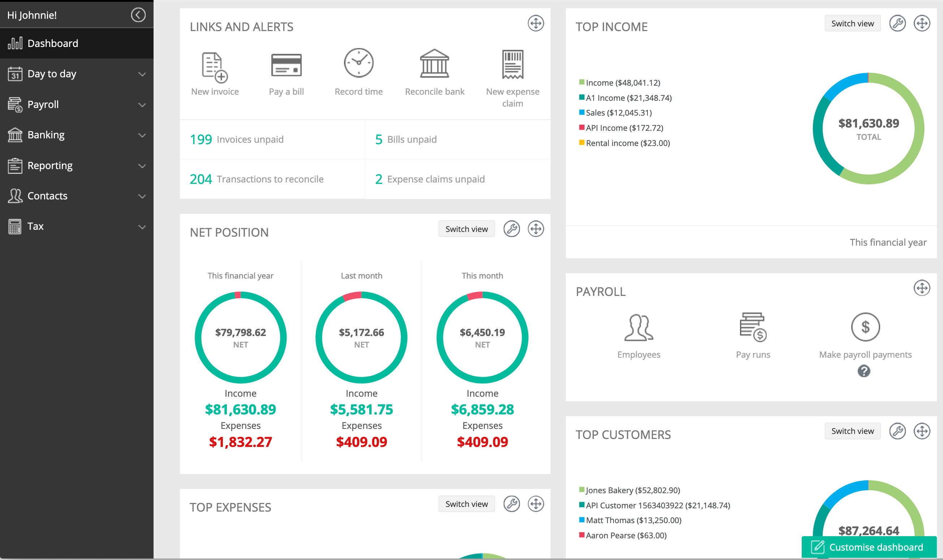Click the Contacts people icon in sidebar
The image size is (943, 560).
(x=15, y=196)
